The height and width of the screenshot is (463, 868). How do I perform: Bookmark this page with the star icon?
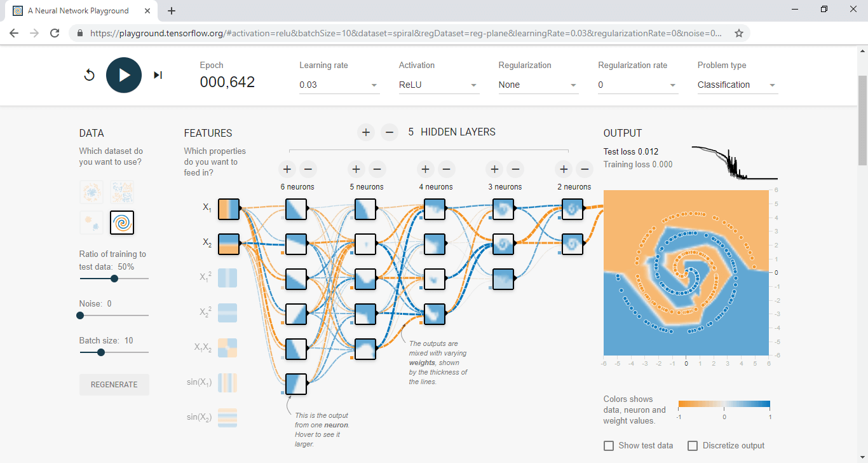(739, 33)
